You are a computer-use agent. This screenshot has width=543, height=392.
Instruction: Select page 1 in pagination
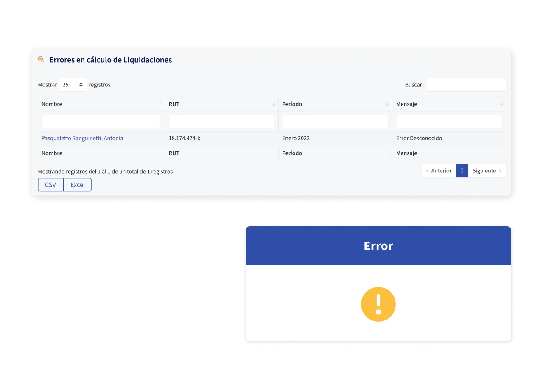coord(462,171)
